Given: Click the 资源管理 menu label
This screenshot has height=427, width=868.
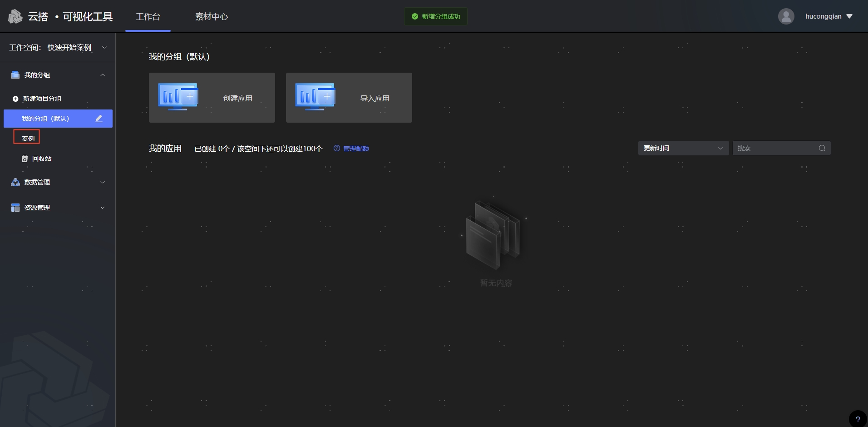Looking at the screenshot, I should coord(37,208).
